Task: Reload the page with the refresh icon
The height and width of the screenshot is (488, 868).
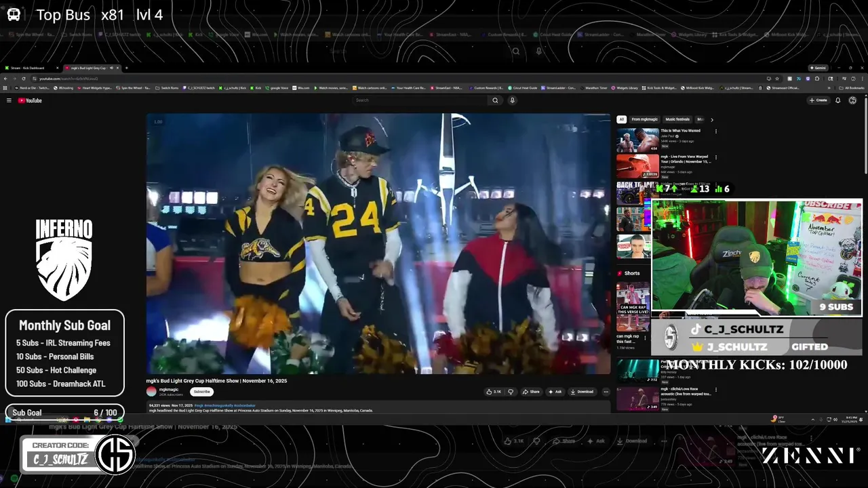Action: point(24,79)
